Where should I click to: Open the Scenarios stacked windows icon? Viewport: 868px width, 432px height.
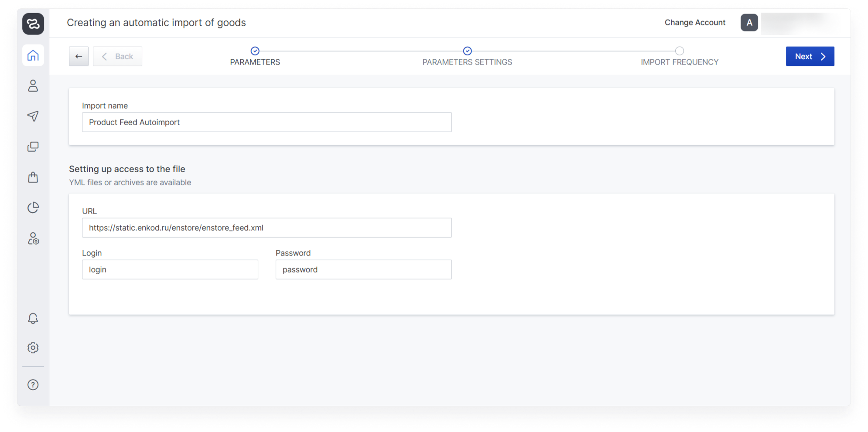click(x=33, y=147)
